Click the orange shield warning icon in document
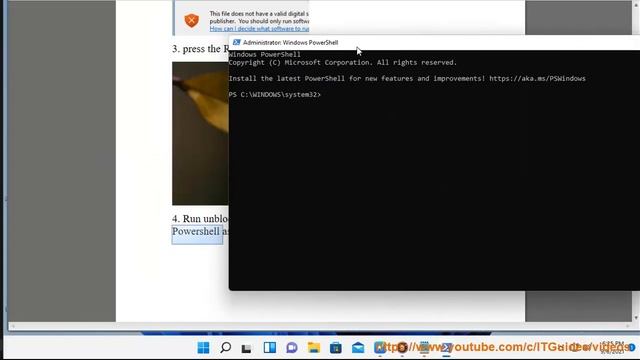 (x=191, y=20)
